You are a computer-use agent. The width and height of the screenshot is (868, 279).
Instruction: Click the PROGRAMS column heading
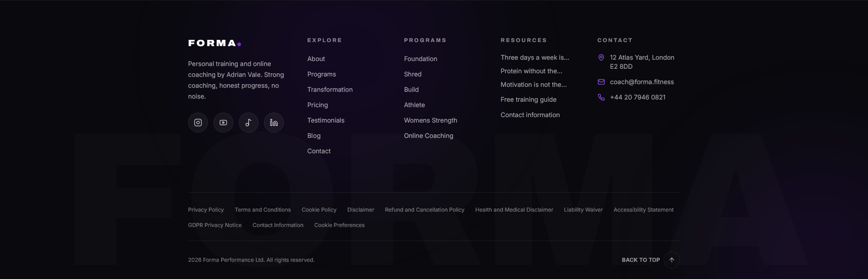(425, 40)
